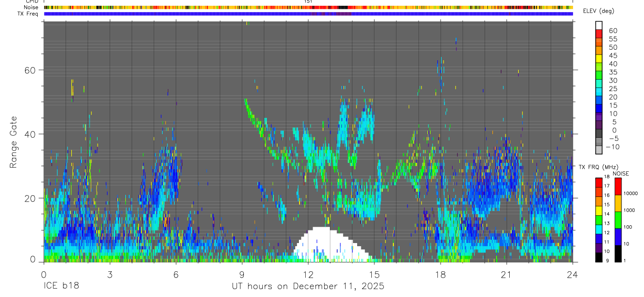Click the '45' label on ELEV colorbar
The width and height of the screenshot is (644, 297).
613,56
